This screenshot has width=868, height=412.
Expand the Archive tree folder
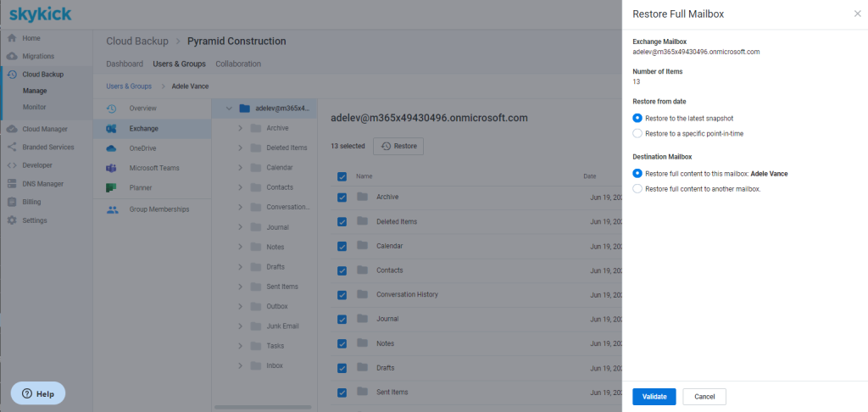point(240,128)
